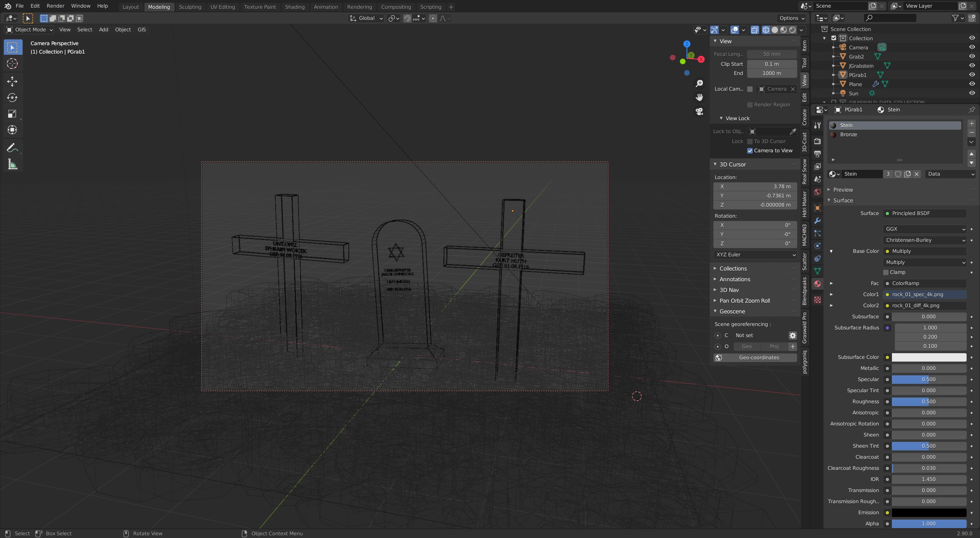Select the Bronze material slot
This screenshot has width=980, height=538.
tap(848, 135)
